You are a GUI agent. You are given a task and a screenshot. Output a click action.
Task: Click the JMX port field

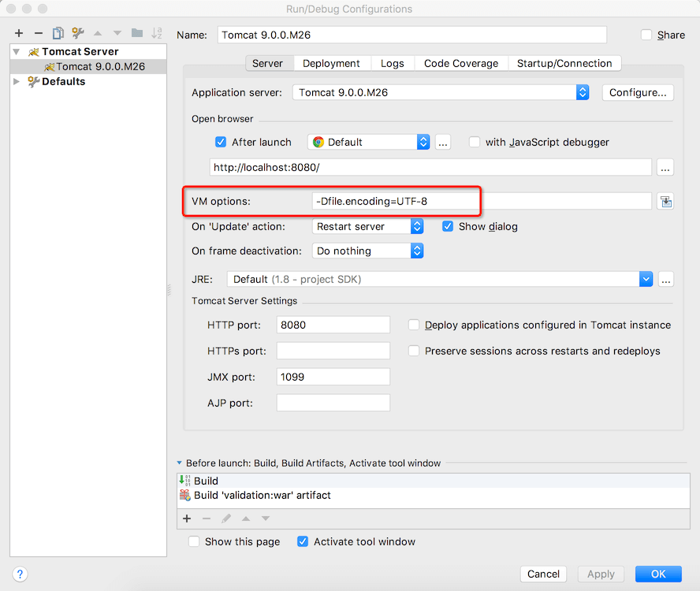tap(333, 377)
